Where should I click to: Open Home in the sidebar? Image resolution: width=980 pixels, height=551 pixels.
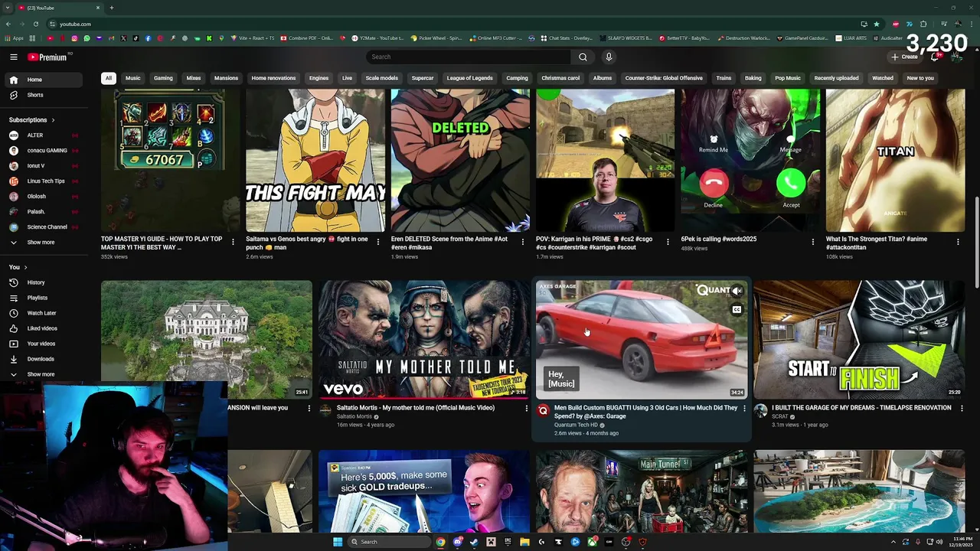point(43,80)
